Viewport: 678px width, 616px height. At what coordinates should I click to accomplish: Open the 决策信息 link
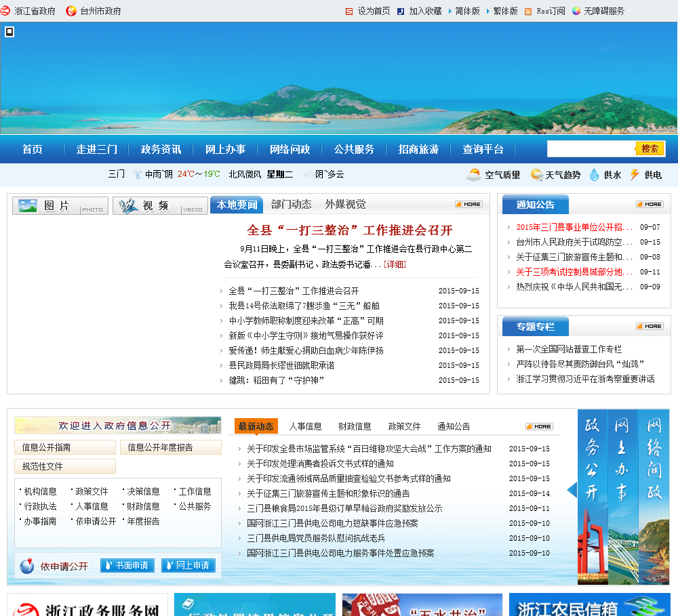pos(143,491)
